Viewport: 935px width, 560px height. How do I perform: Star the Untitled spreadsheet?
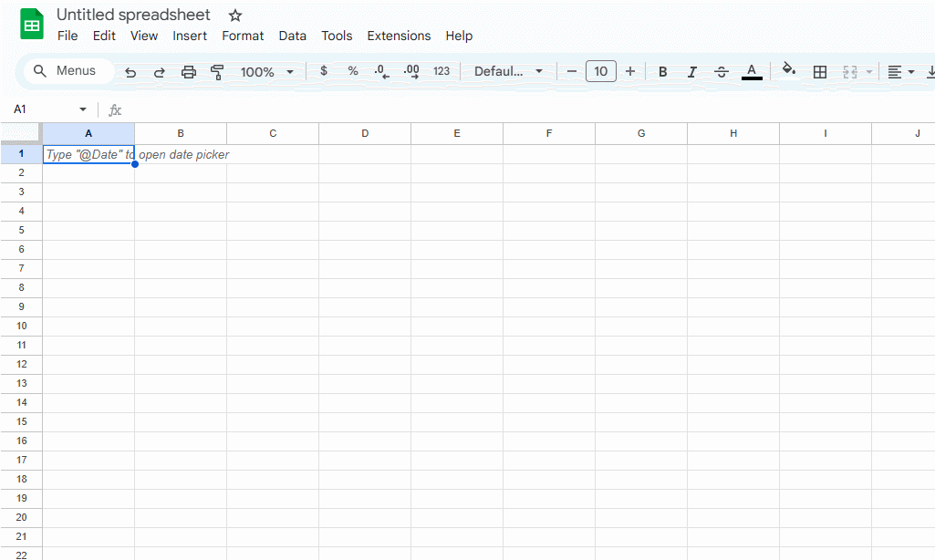click(235, 16)
